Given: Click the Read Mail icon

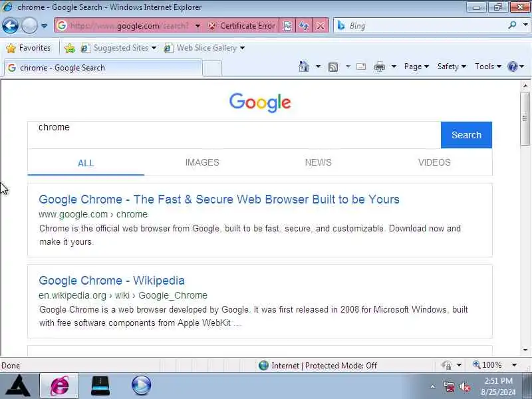Looking at the screenshot, I should (361, 66).
